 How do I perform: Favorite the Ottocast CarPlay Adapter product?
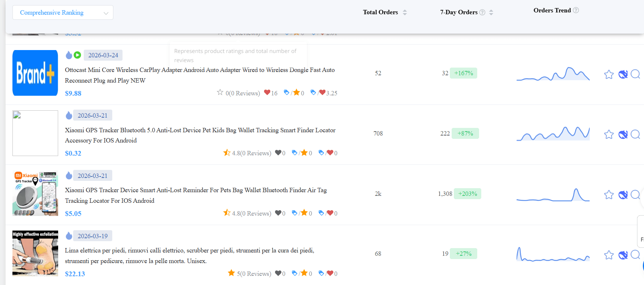[609, 75]
